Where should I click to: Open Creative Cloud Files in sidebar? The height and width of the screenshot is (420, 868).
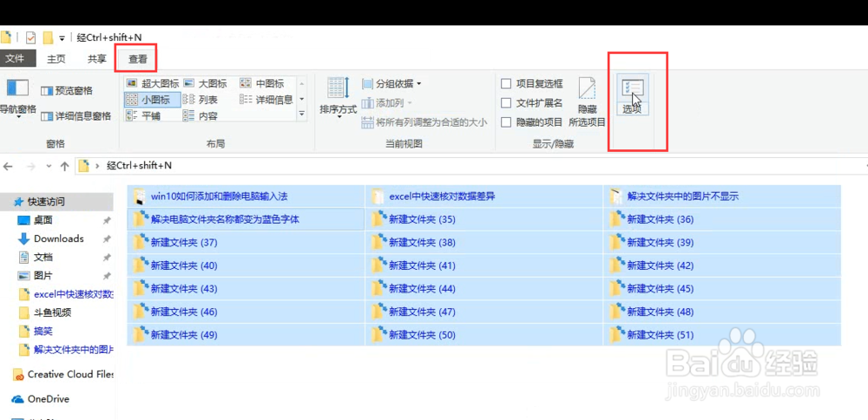click(62, 375)
